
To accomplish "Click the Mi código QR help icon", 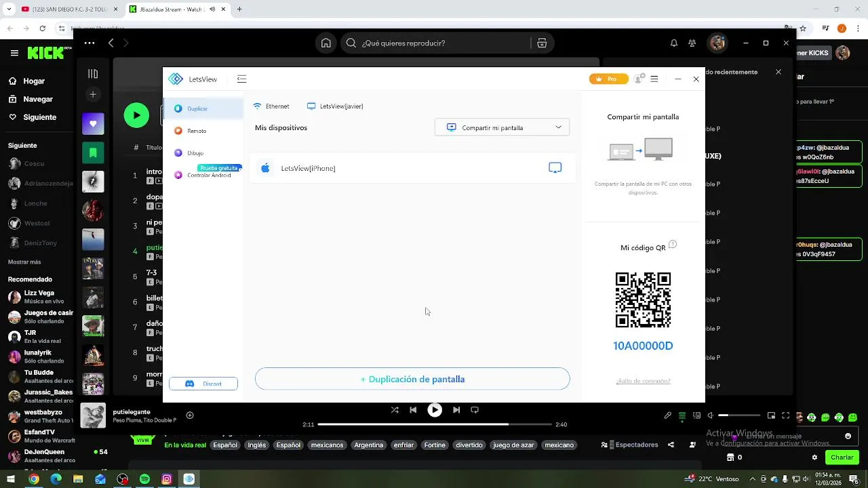I will [673, 245].
